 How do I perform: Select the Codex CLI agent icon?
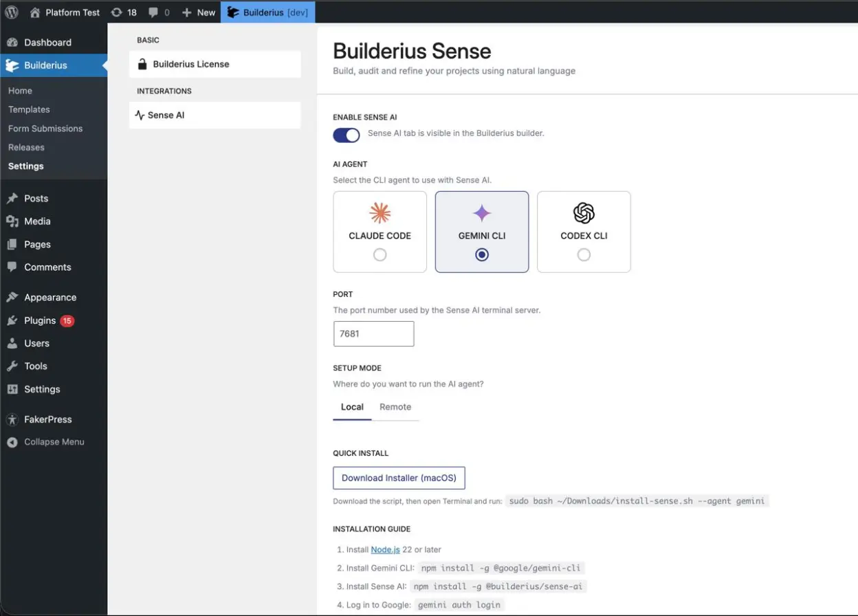583,213
